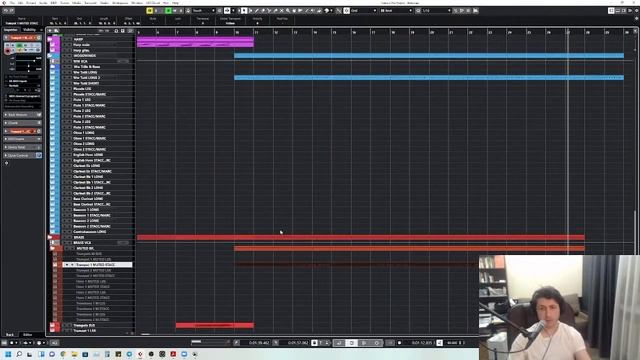Screen dimensions: 640x360
Task: Toggle Auto-Scroll button
Action: click(x=227, y=11)
